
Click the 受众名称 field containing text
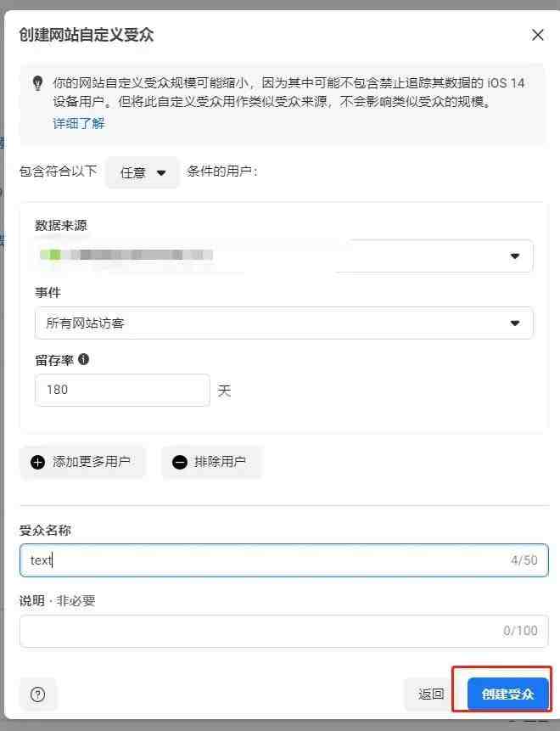point(283,559)
